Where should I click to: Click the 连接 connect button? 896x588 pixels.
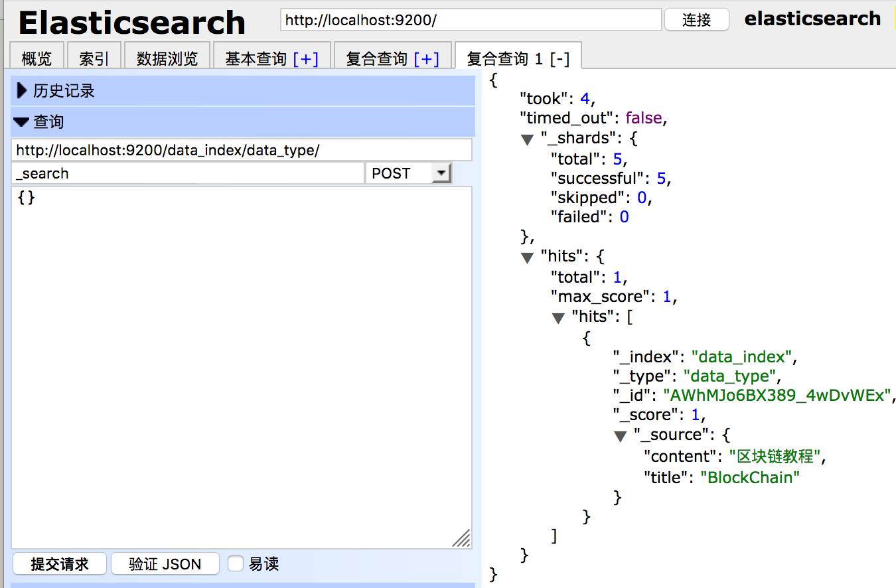[x=696, y=19]
